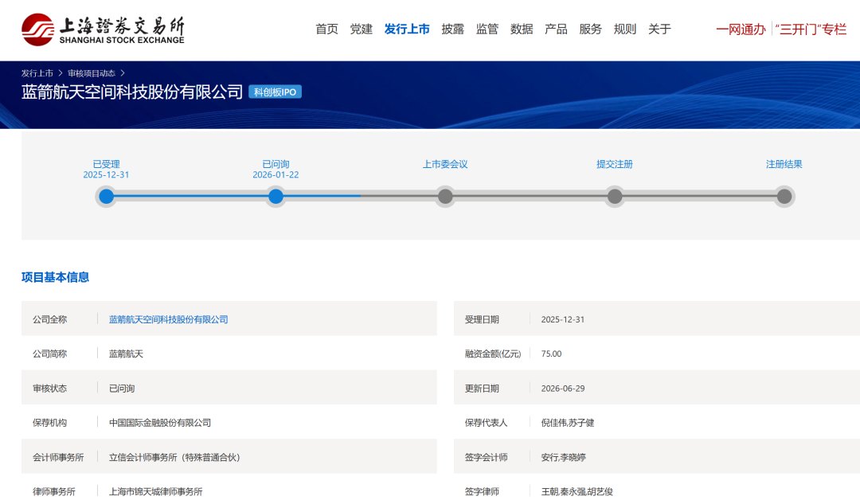
Task: Click the 倪佳伟,苏子健 sponsor representatives
Action: tap(568, 423)
